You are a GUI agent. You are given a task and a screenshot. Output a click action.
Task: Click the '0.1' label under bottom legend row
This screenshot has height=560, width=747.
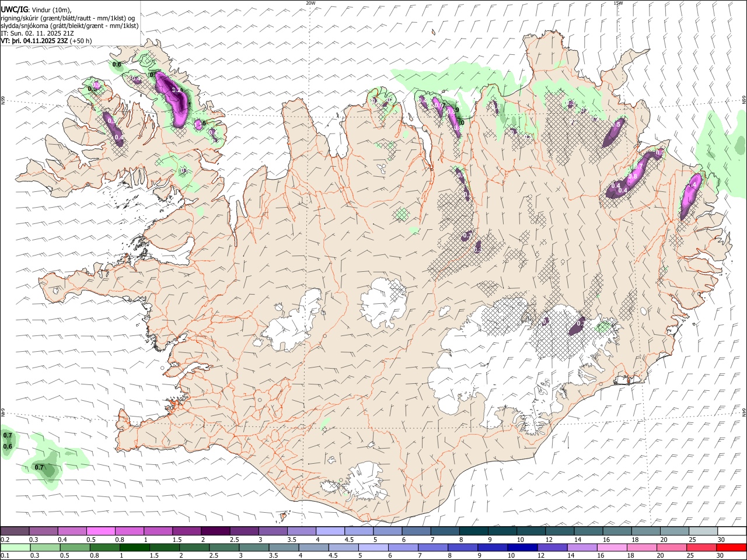pos(5,556)
